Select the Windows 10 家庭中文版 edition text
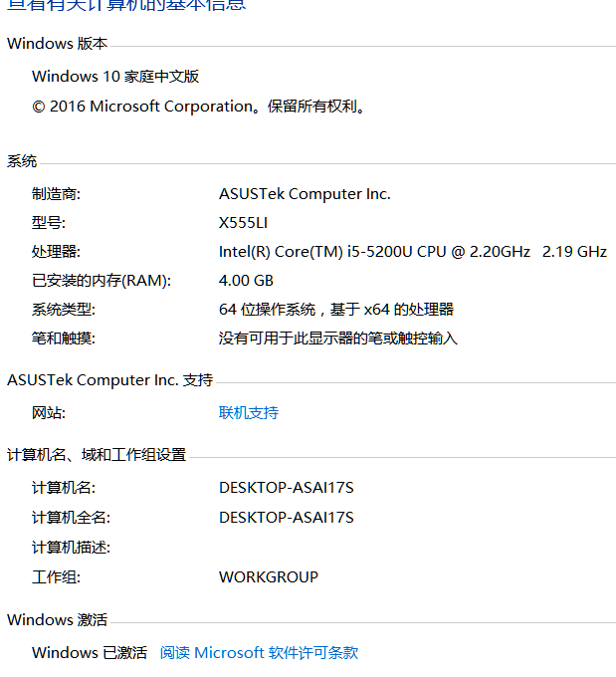This screenshot has height=677, width=616. pos(115,77)
